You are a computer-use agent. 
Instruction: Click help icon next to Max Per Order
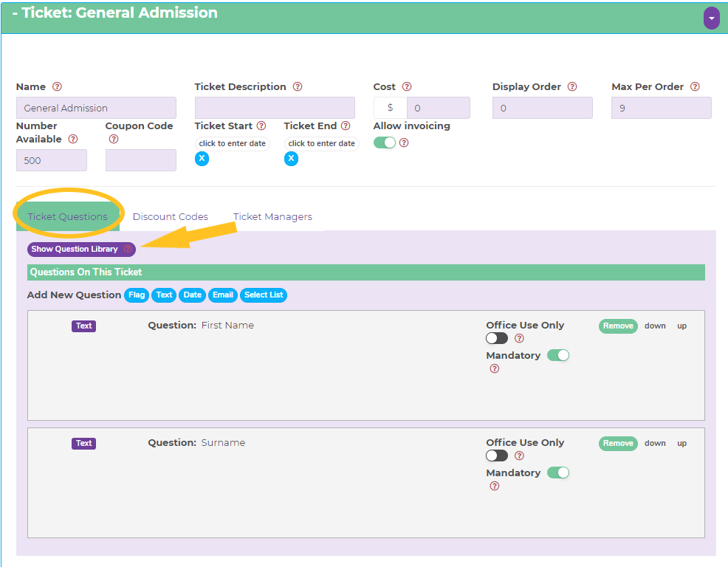[695, 87]
